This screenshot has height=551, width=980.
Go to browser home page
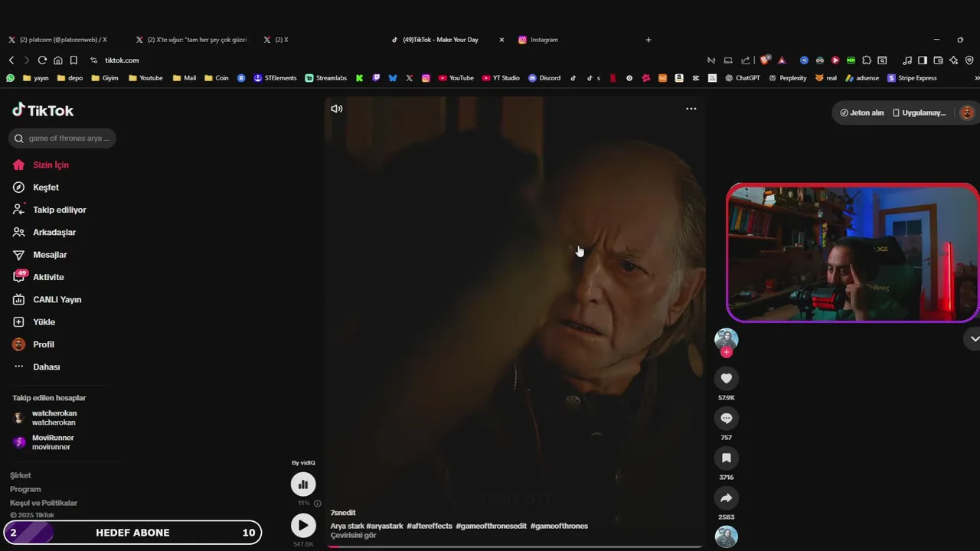[x=57, y=60]
